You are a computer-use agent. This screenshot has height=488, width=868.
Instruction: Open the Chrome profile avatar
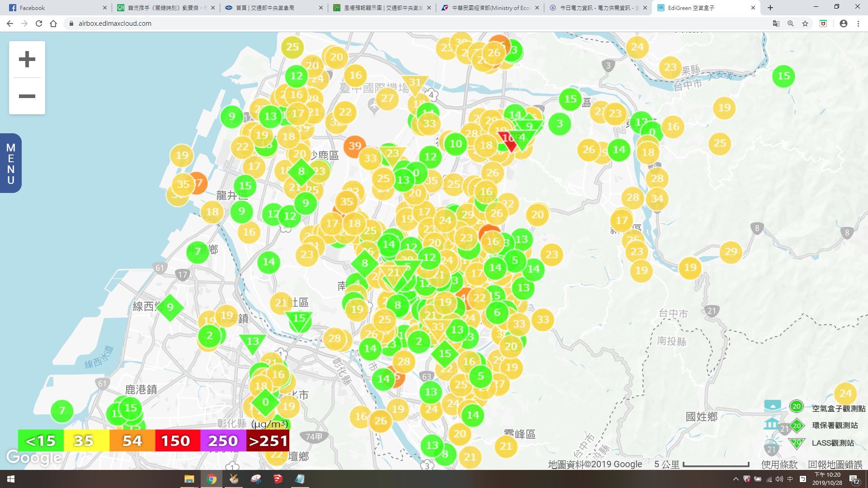pyautogui.click(x=844, y=23)
